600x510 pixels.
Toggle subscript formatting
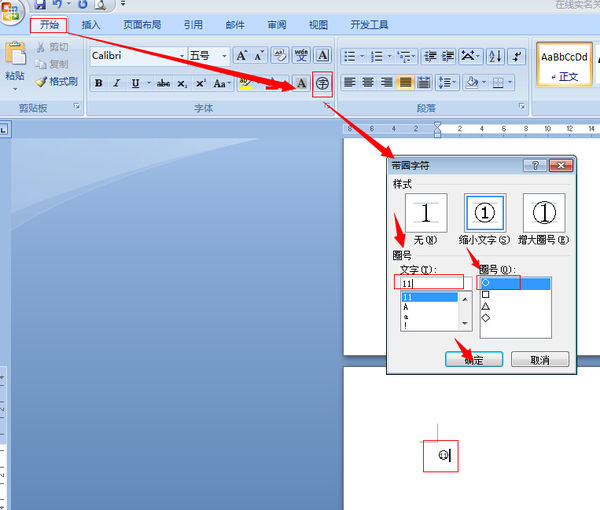pyautogui.click(x=182, y=83)
